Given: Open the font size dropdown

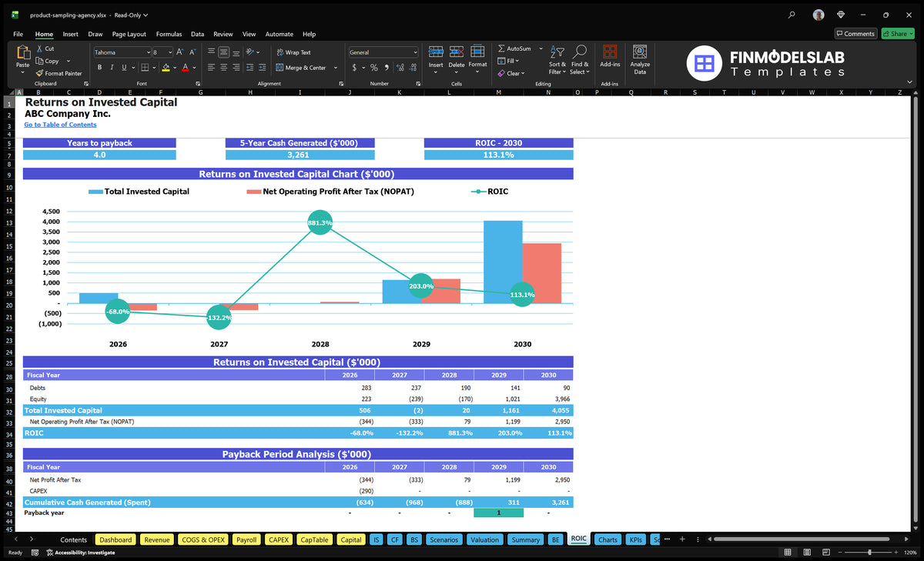Looking at the screenshot, I should point(169,52).
